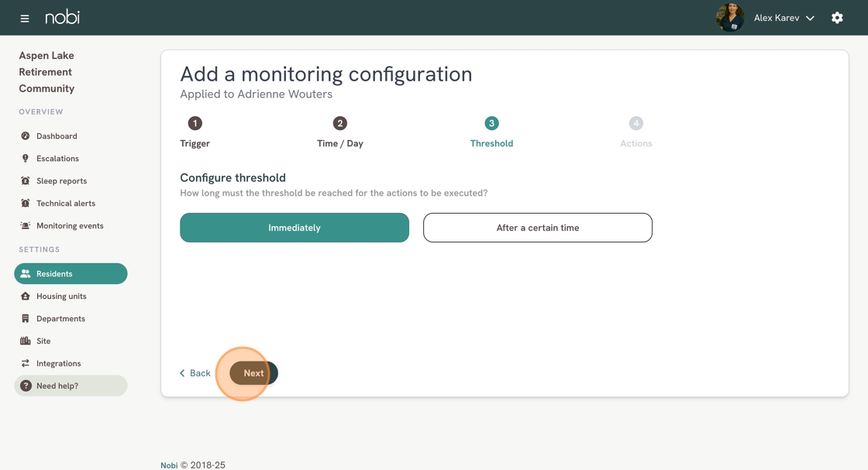Click the Housing units house icon
Viewport: 868px width, 470px height.
(x=26, y=297)
